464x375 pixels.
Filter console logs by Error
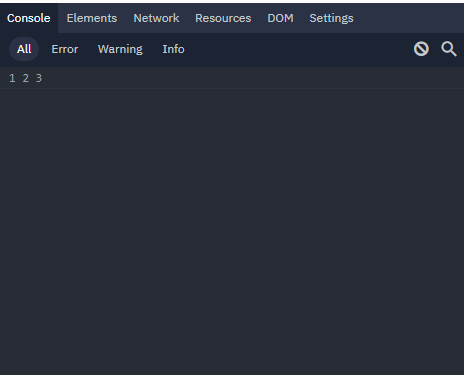pos(65,49)
